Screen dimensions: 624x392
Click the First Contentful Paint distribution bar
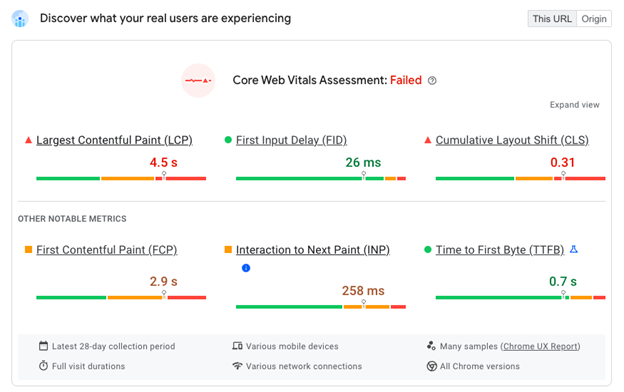(x=121, y=297)
